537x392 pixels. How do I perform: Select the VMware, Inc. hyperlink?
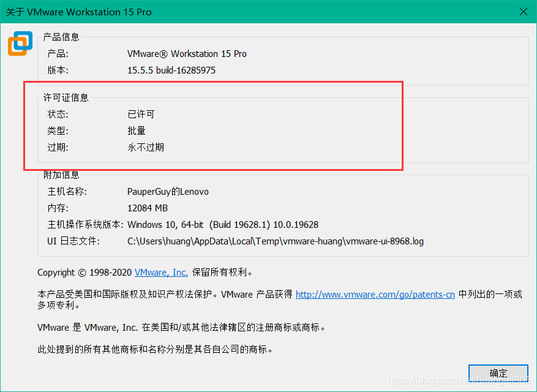(x=160, y=272)
